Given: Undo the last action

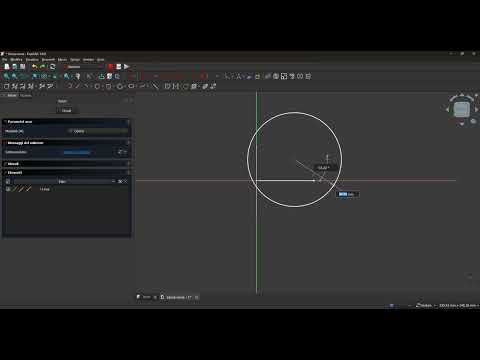Looking at the screenshot, I should tap(34, 67).
